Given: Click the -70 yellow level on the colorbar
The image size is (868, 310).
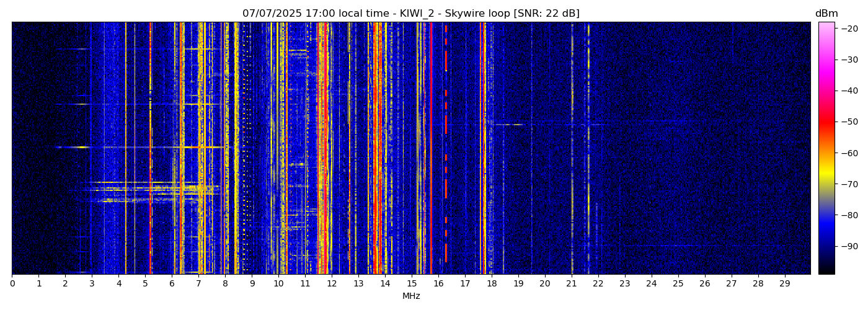Looking at the screenshot, I should [826, 184].
